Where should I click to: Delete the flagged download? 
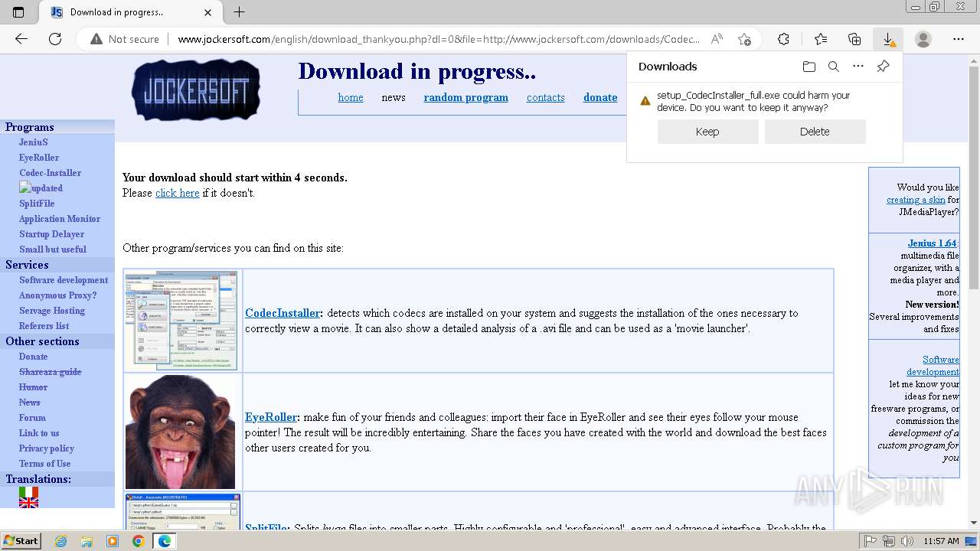tap(815, 132)
